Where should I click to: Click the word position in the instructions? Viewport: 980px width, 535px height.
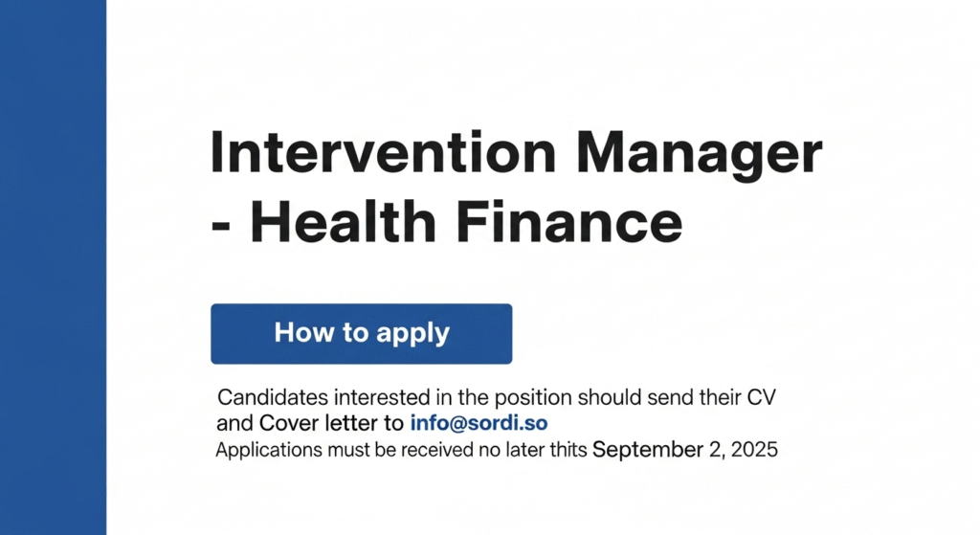532,399
